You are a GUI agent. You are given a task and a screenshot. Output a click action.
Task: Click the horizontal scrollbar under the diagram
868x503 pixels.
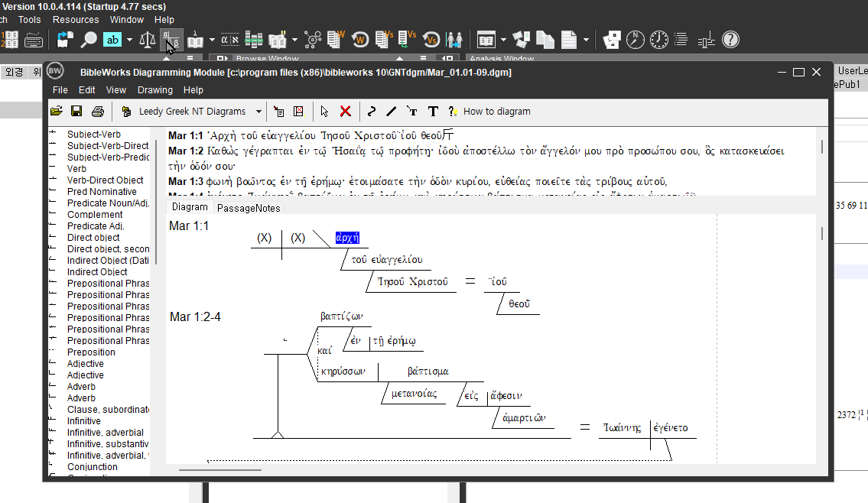click(219, 470)
